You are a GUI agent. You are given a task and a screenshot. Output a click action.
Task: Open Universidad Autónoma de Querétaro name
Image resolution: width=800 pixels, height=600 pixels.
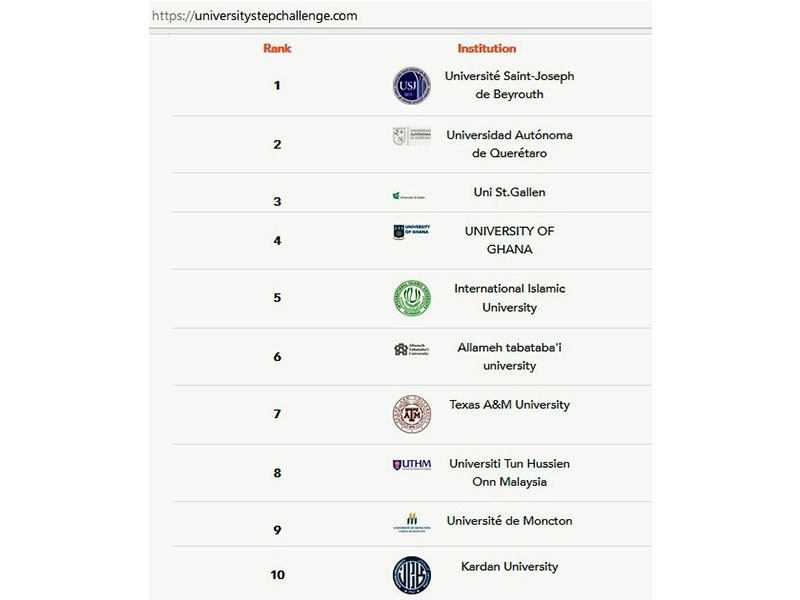[509, 144]
